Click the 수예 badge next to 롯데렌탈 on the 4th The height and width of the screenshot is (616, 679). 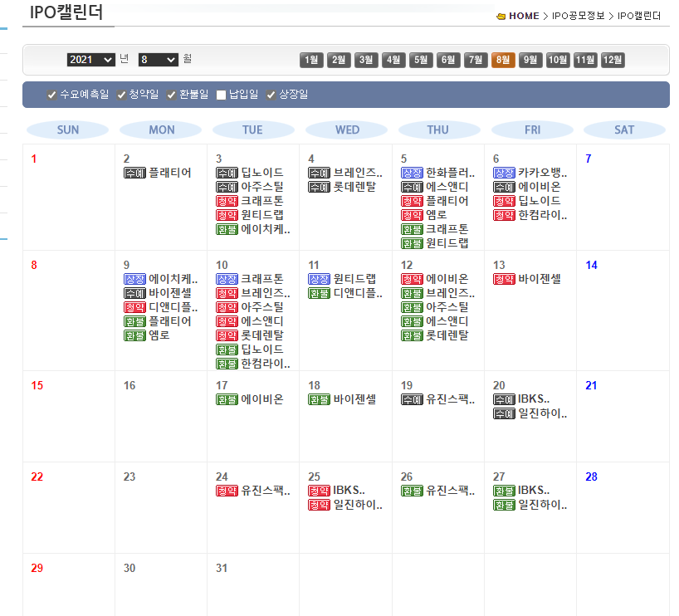319,187
